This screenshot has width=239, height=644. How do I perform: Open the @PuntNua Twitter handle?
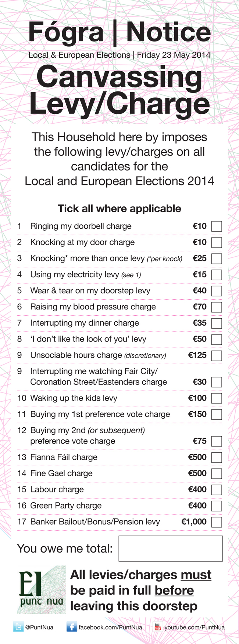(x=39, y=627)
